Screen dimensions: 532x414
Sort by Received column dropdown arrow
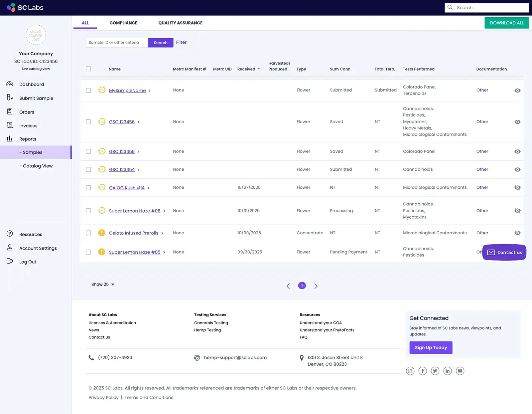(259, 69)
